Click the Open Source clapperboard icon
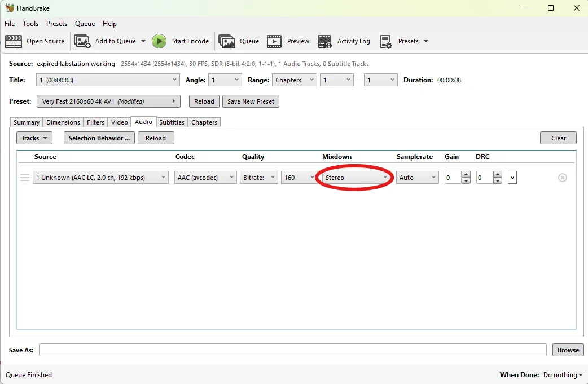Screen dimensions: 588x384 [14, 41]
